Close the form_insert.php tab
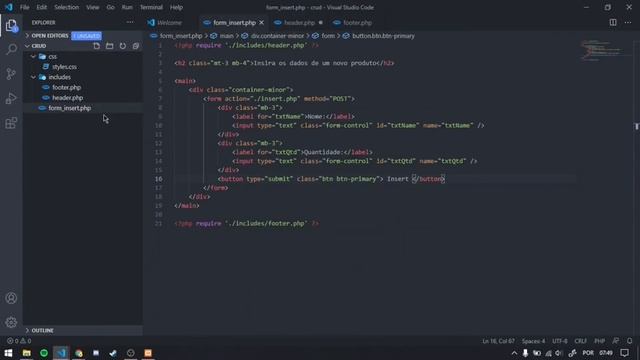 click(x=262, y=23)
